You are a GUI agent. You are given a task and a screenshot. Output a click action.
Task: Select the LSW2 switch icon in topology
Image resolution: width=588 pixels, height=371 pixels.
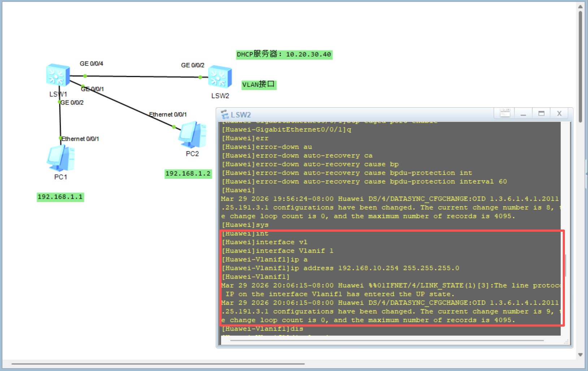[x=220, y=77]
